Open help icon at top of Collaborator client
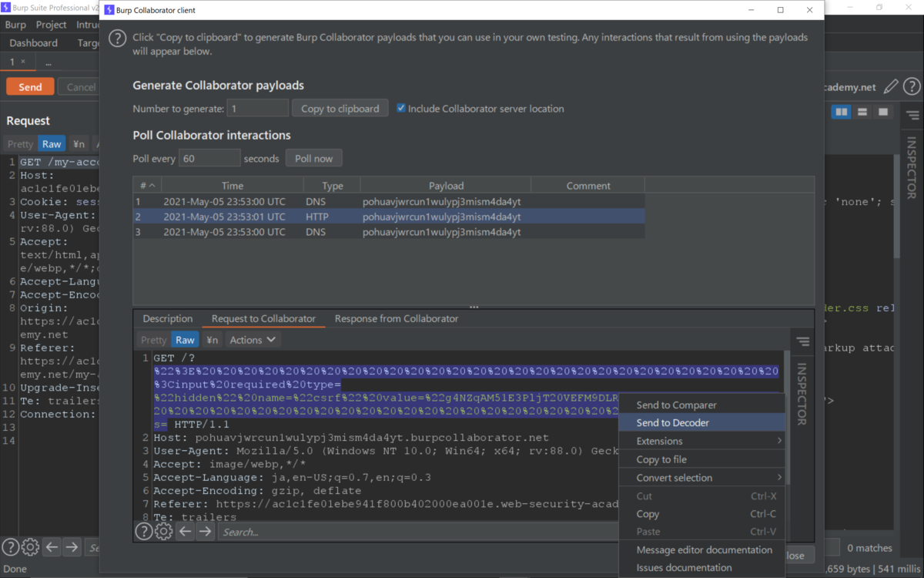The image size is (924, 578). [117, 39]
